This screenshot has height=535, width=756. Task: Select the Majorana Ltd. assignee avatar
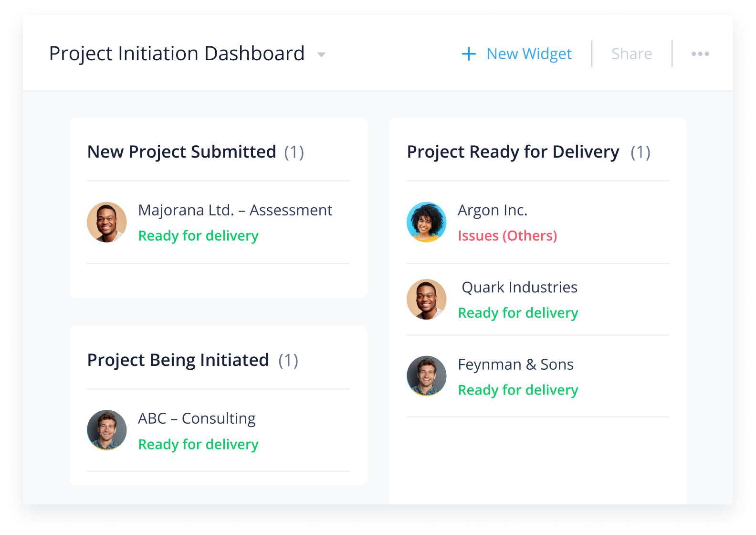[x=107, y=222]
